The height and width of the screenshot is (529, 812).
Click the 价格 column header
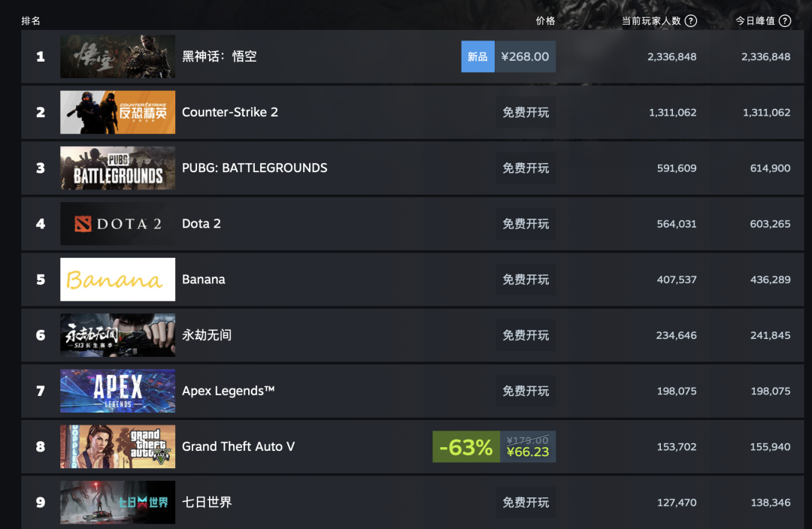click(x=545, y=21)
